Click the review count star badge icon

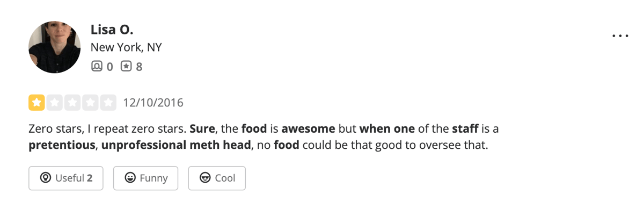[x=126, y=67]
